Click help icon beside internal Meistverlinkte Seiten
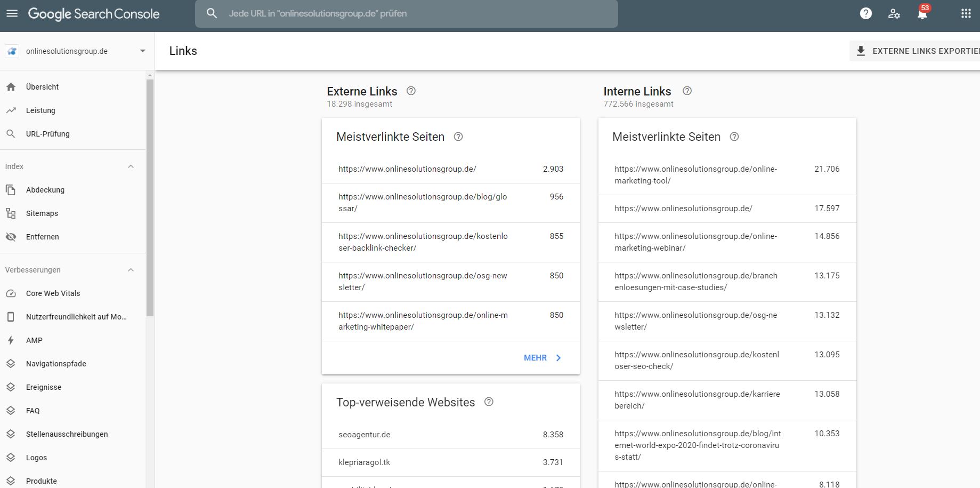The image size is (980, 488). [x=734, y=137]
